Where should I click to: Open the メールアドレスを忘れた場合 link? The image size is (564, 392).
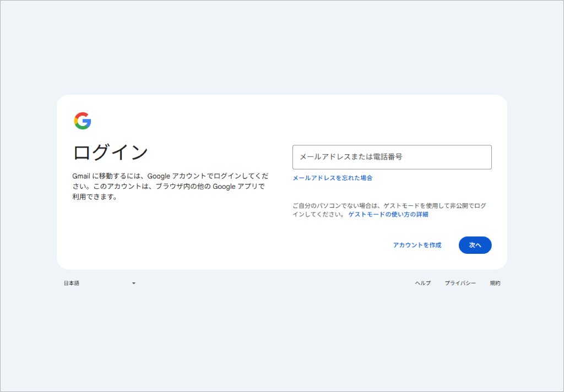pyautogui.click(x=332, y=178)
